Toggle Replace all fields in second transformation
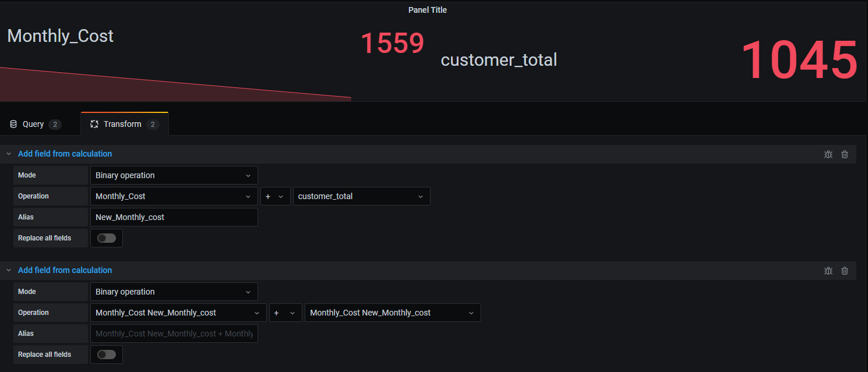 (107, 355)
